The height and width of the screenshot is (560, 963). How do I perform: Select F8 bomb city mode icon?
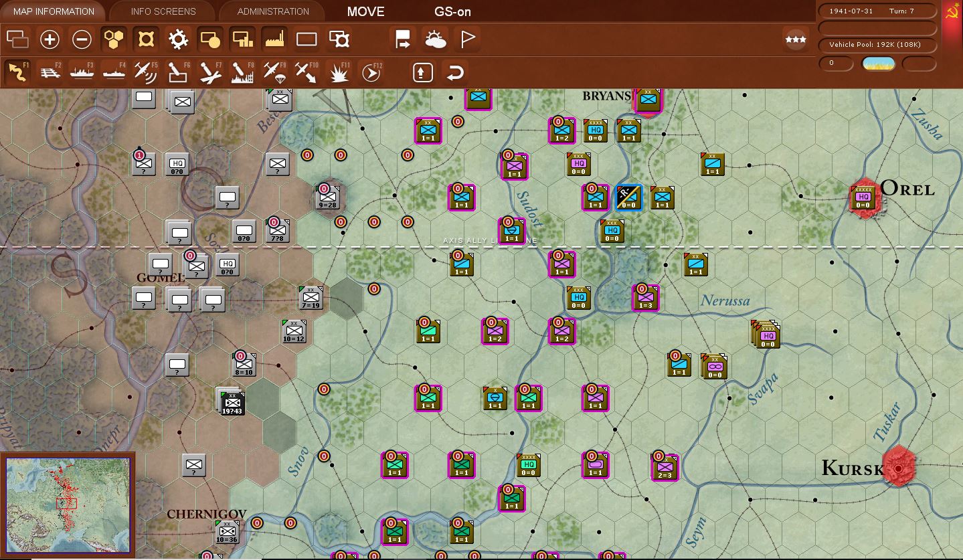pos(242,72)
